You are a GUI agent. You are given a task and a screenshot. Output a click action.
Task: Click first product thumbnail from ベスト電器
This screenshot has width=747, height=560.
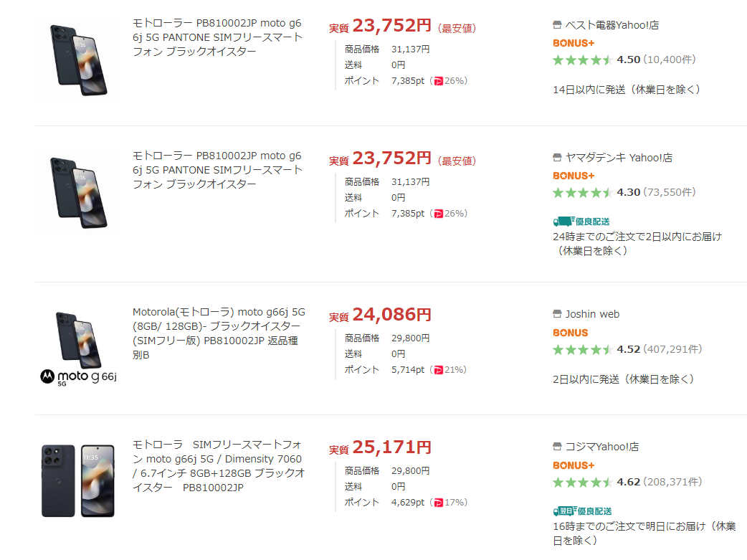pyautogui.click(x=78, y=60)
